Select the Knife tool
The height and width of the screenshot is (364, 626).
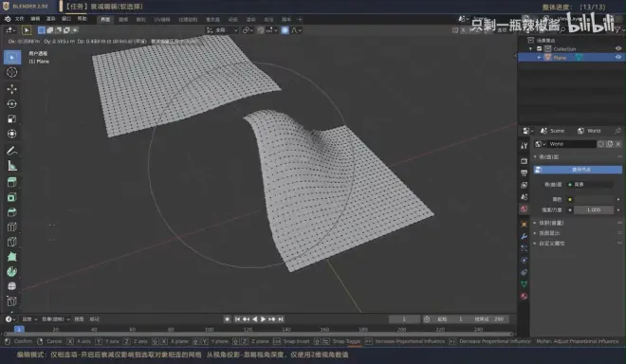(12, 242)
